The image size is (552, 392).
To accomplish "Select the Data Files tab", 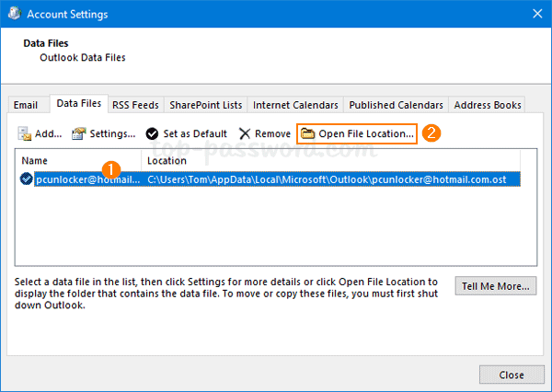I will pos(77,104).
